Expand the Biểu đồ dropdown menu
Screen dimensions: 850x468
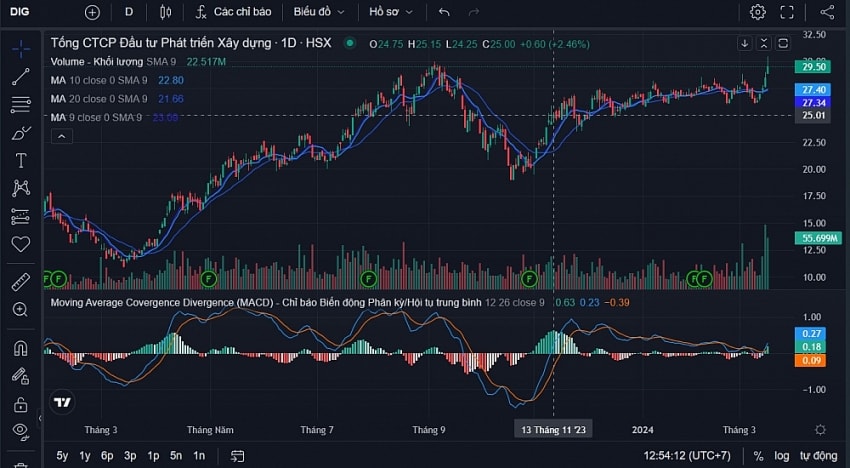click(x=319, y=12)
